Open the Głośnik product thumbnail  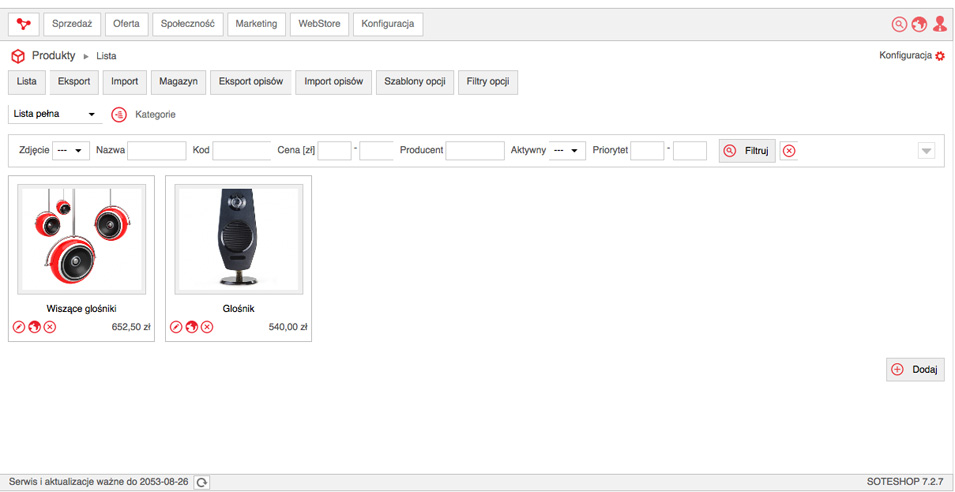(238, 239)
